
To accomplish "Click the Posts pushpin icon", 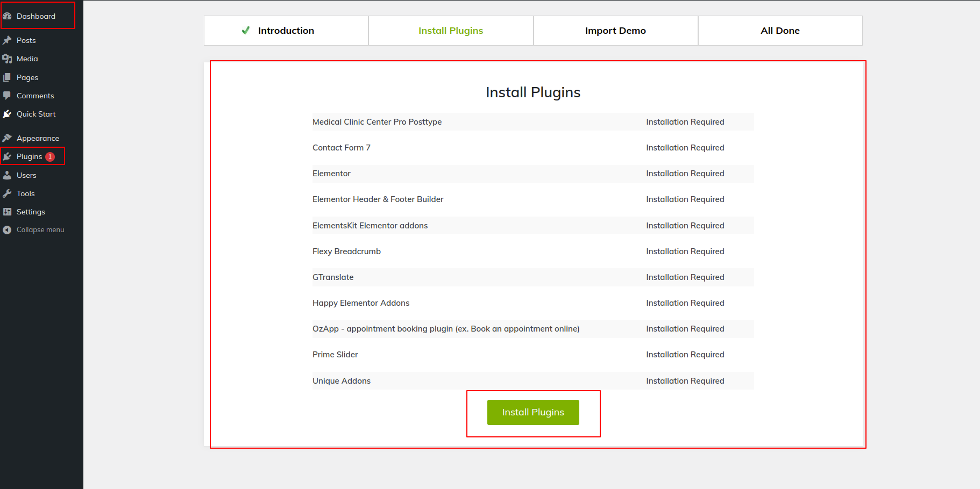I will pyautogui.click(x=7, y=40).
